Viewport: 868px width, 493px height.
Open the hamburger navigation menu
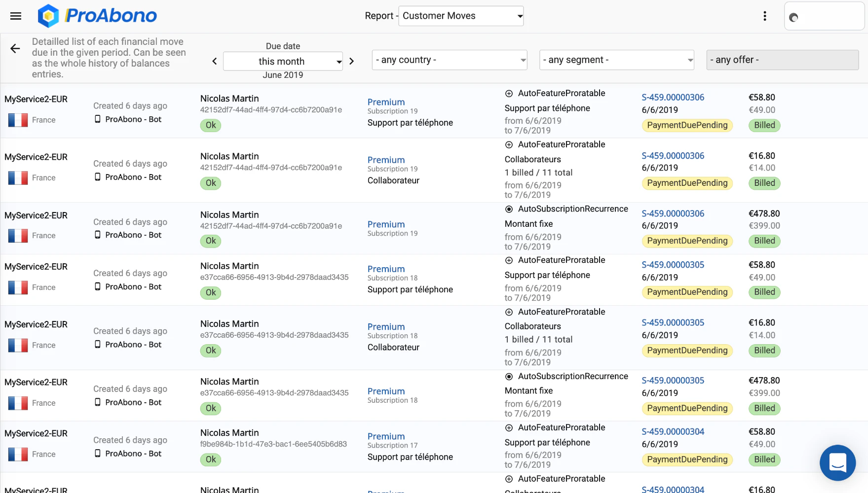(16, 16)
